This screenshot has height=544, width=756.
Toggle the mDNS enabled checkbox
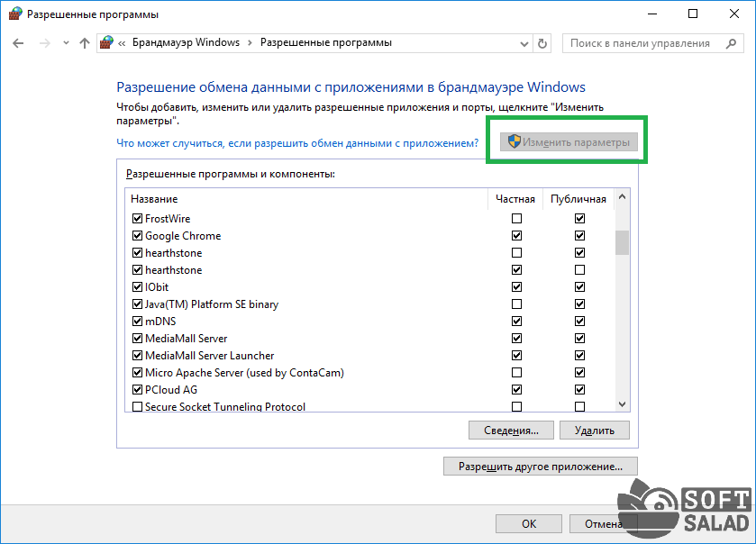tap(137, 322)
